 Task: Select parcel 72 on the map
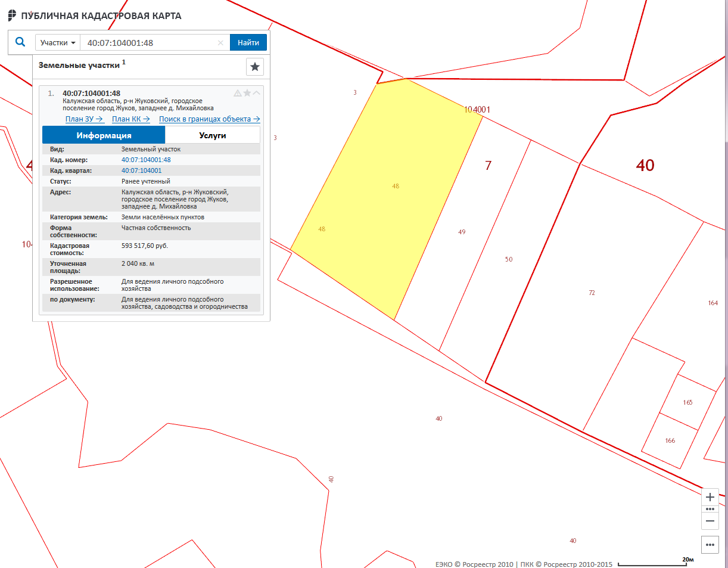tap(592, 293)
